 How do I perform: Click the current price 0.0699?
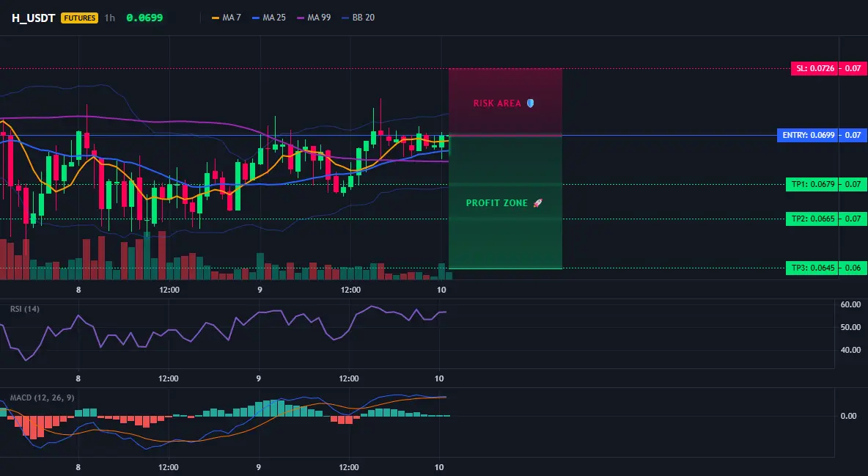pyautogui.click(x=144, y=18)
